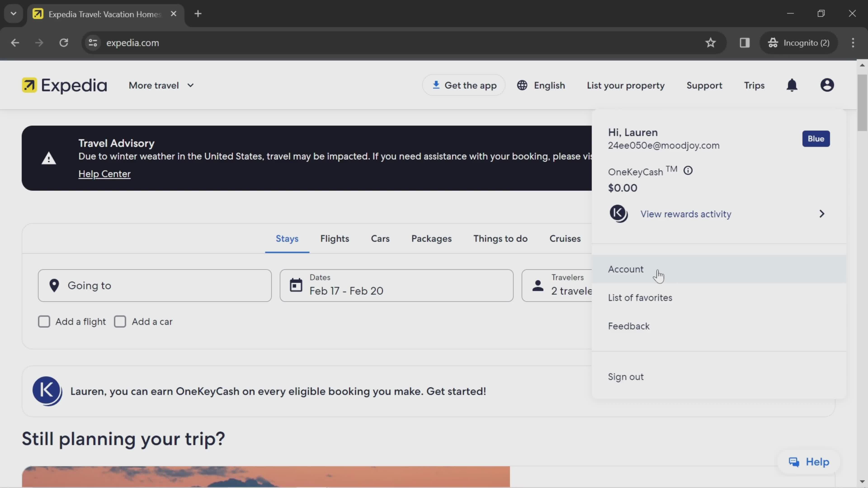
Task: Bookmark this page with the star
Action: point(710,43)
